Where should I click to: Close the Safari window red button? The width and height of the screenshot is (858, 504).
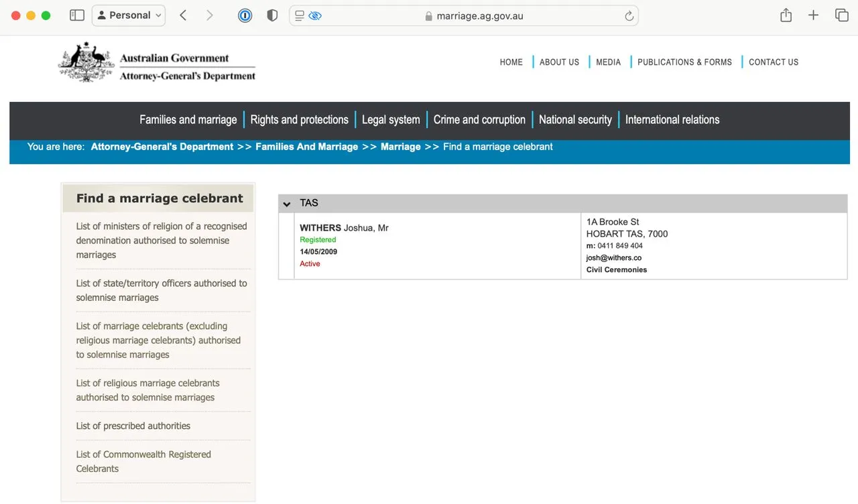click(x=15, y=15)
